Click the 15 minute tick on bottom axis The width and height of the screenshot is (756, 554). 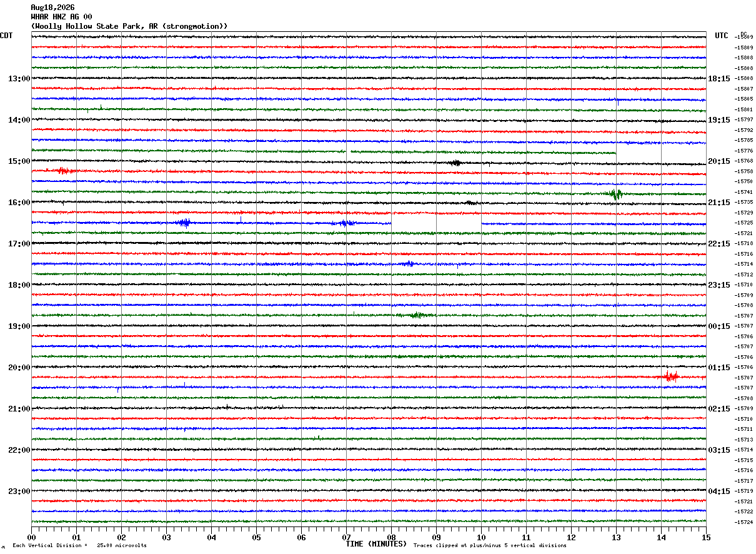point(706,538)
